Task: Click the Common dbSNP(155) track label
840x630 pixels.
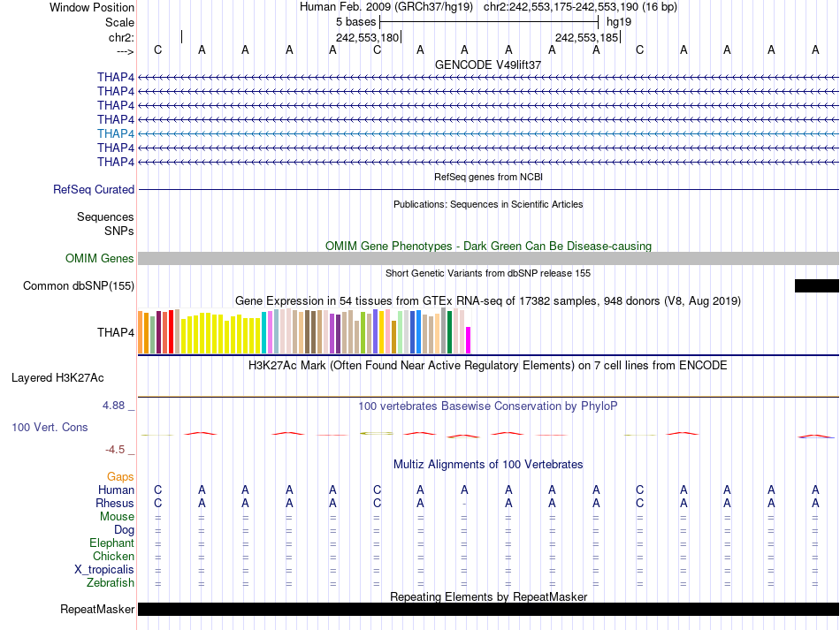Action: point(79,285)
